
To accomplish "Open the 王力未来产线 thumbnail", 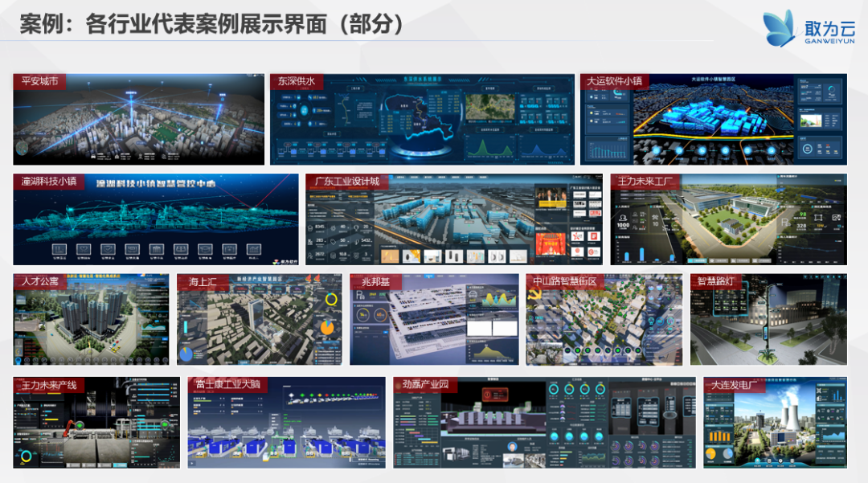I will point(97,423).
